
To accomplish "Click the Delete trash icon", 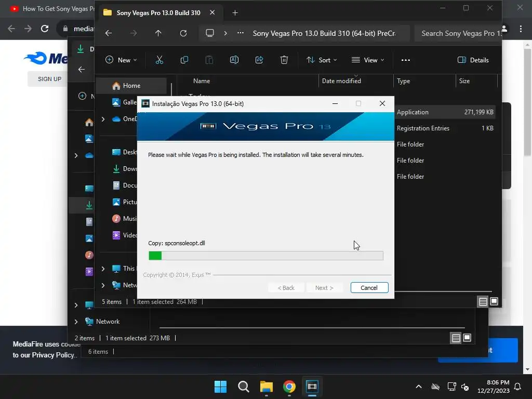I will [x=284, y=60].
